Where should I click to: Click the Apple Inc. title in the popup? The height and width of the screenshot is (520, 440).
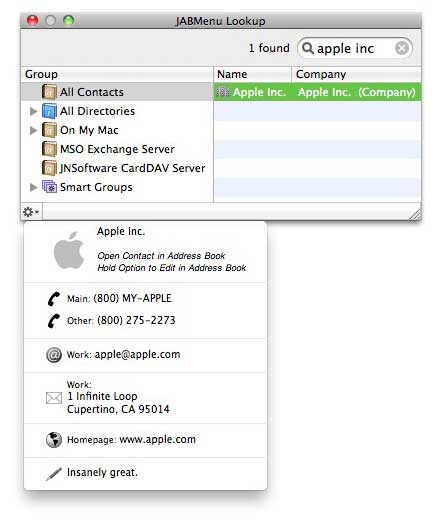121,231
